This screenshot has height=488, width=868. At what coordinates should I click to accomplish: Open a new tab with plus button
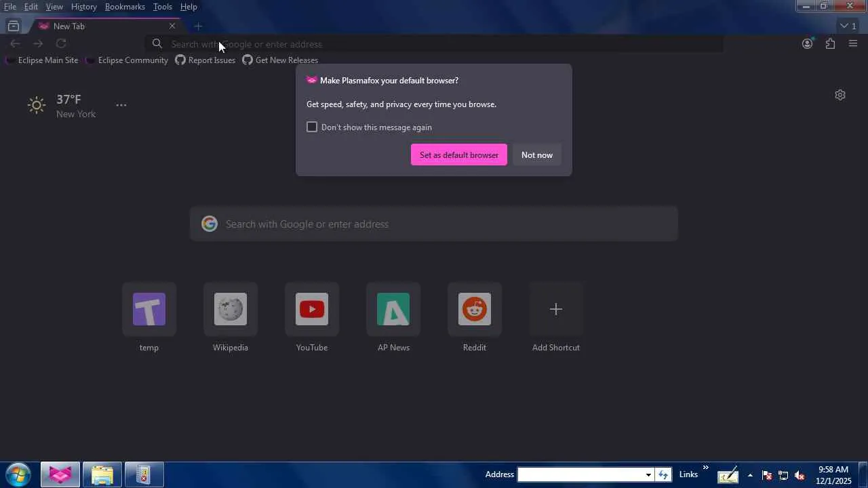[198, 26]
